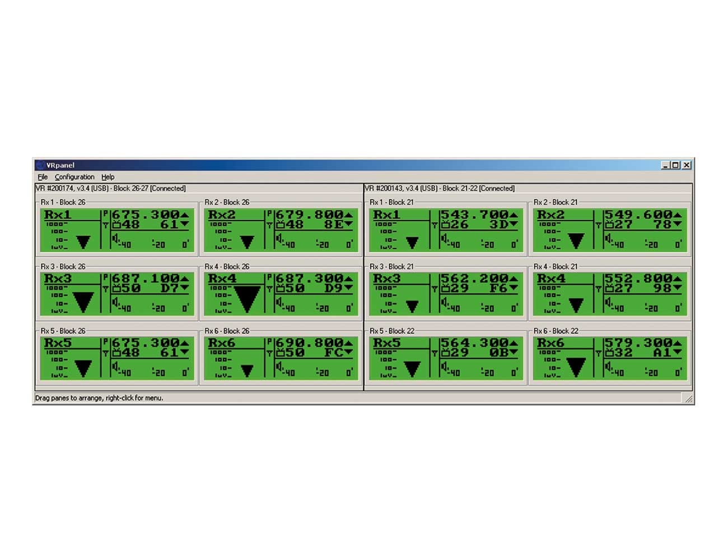Open the Configuration menu
728x560 pixels.
coord(74,177)
